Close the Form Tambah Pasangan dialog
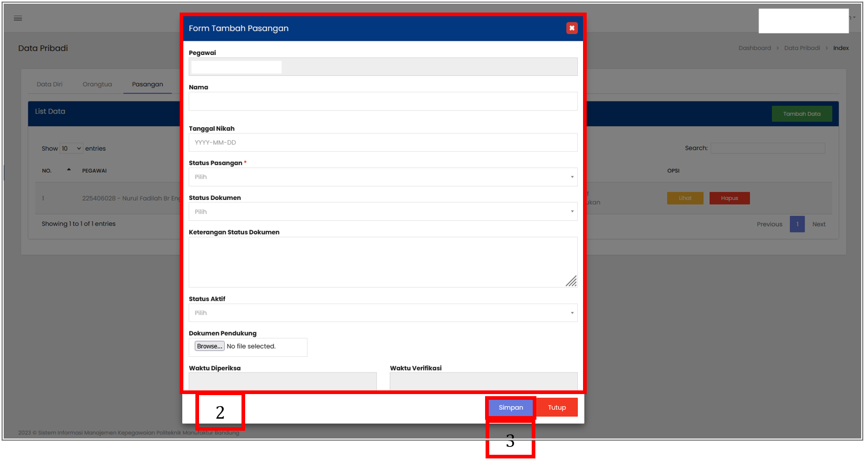This screenshot has width=868, height=460. click(572, 28)
